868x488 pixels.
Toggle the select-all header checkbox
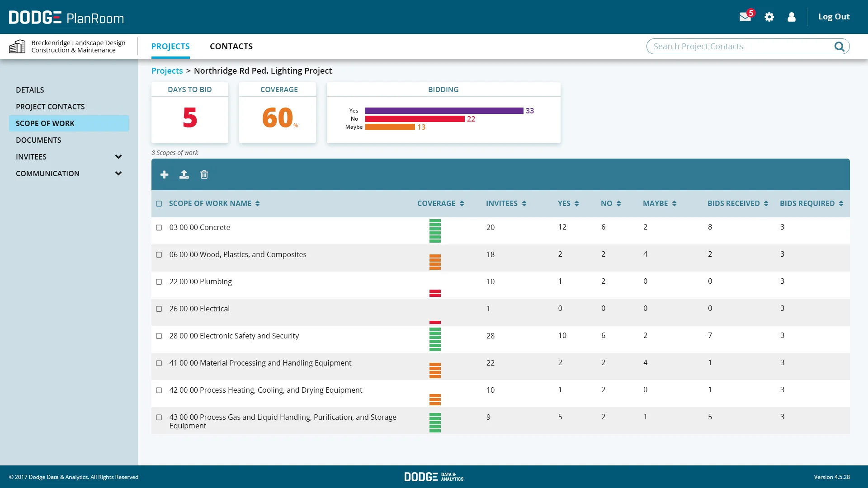[x=159, y=203]
